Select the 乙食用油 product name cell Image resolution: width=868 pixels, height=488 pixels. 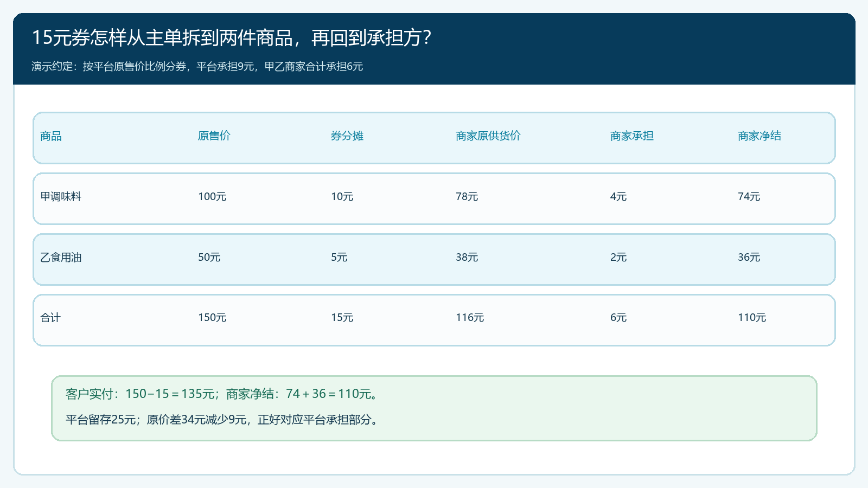(61, 258)
